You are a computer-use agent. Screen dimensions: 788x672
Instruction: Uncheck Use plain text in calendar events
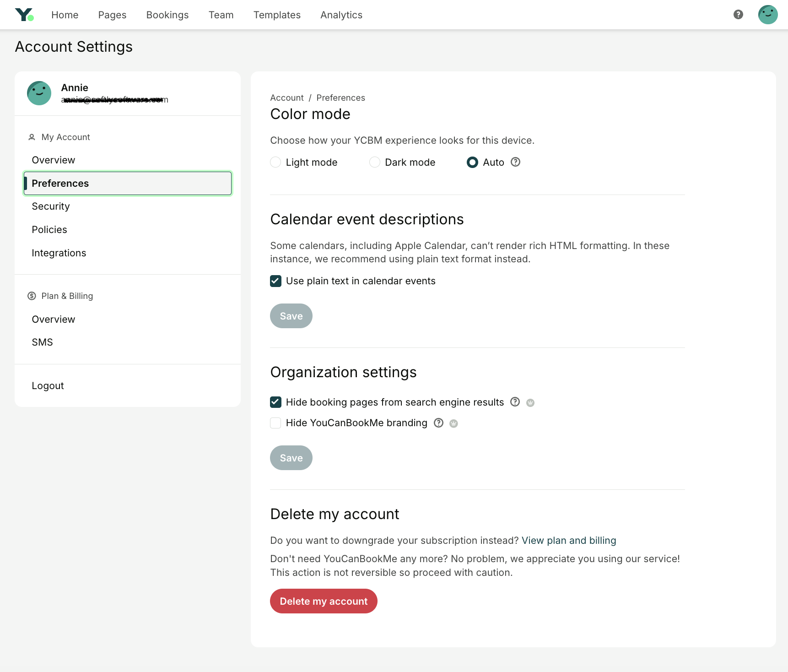coord(275,281)
